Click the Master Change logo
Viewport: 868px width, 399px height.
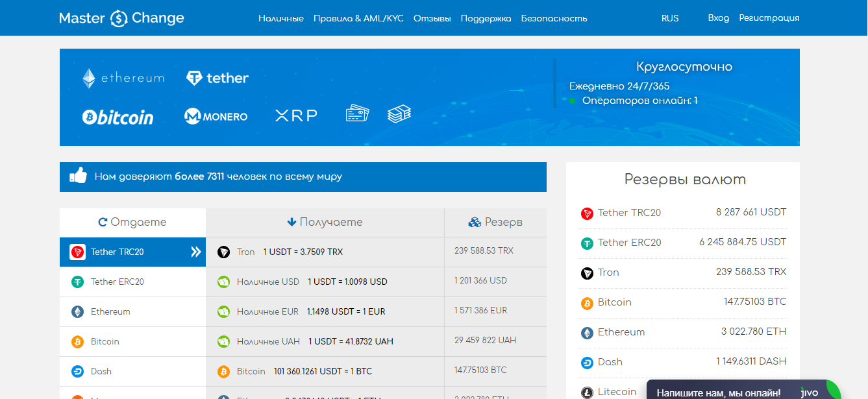point(121,18)
